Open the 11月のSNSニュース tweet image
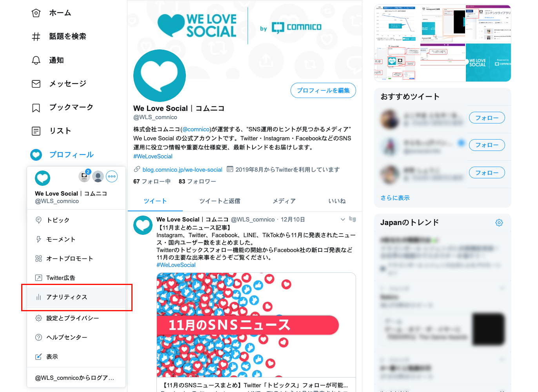 [256, 325]
